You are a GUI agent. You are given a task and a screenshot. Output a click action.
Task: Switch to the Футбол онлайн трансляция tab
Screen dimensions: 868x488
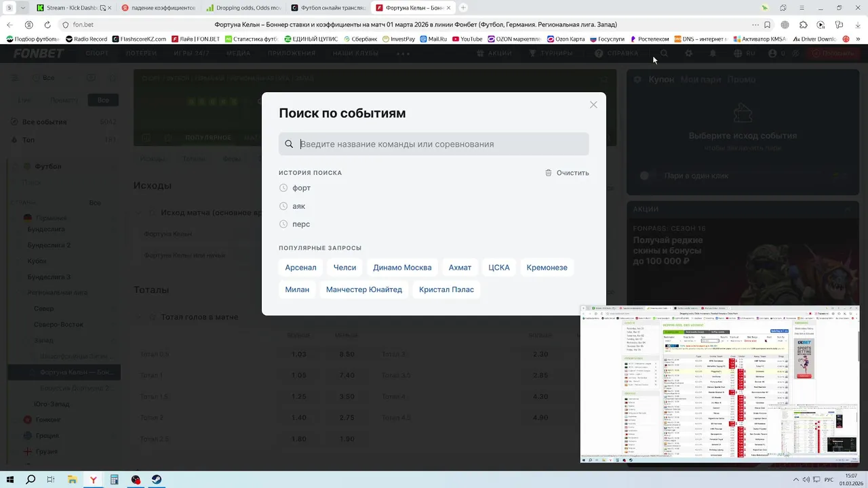(x=328, y=7)
